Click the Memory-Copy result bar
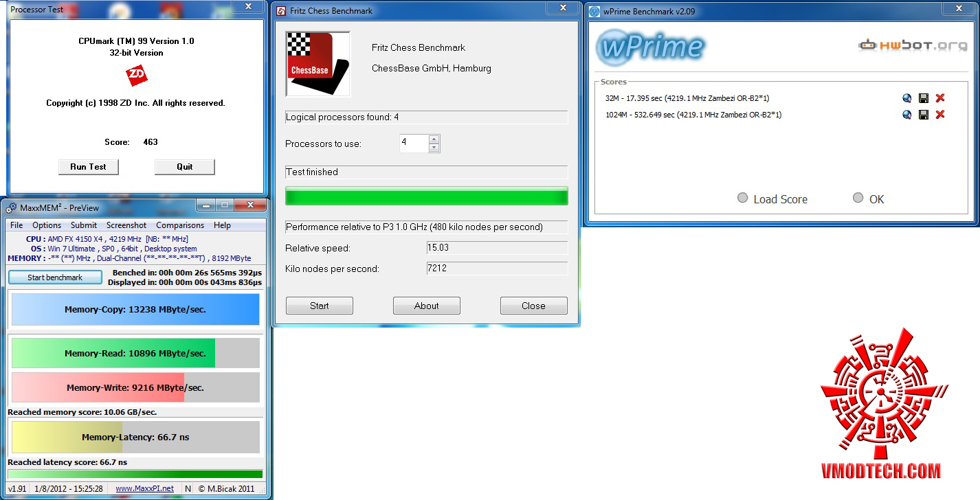Screen dimensions: 980x500 click(x=135, y=310)
